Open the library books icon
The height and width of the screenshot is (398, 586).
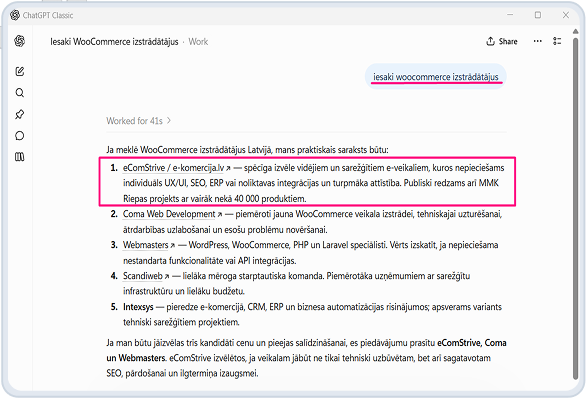[19, 157]
